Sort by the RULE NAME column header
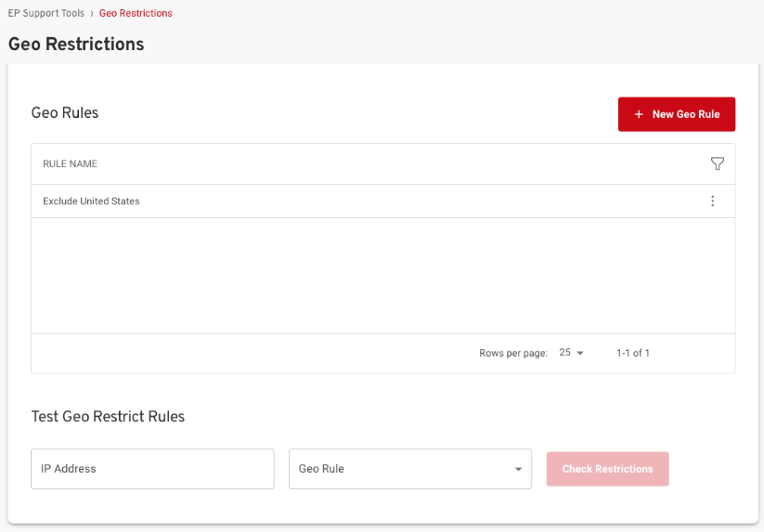The image size is (764, 532). click(x=70, y=164)
